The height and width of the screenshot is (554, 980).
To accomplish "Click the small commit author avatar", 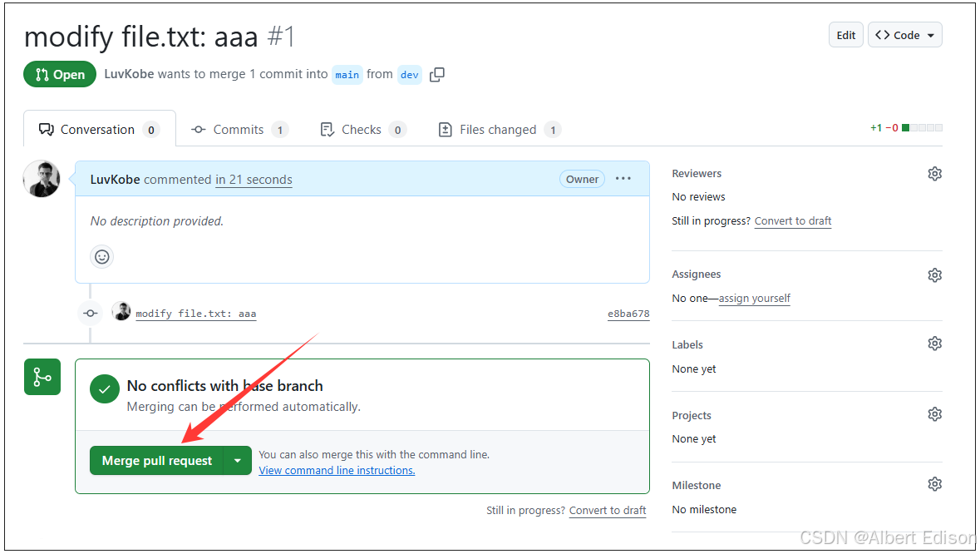I will [x=121, y=311].
